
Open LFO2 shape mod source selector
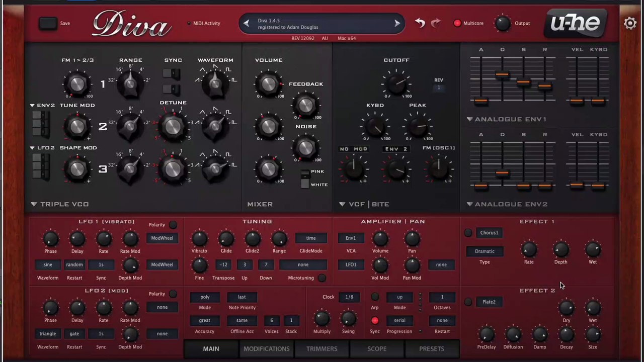tap(42, 148)
